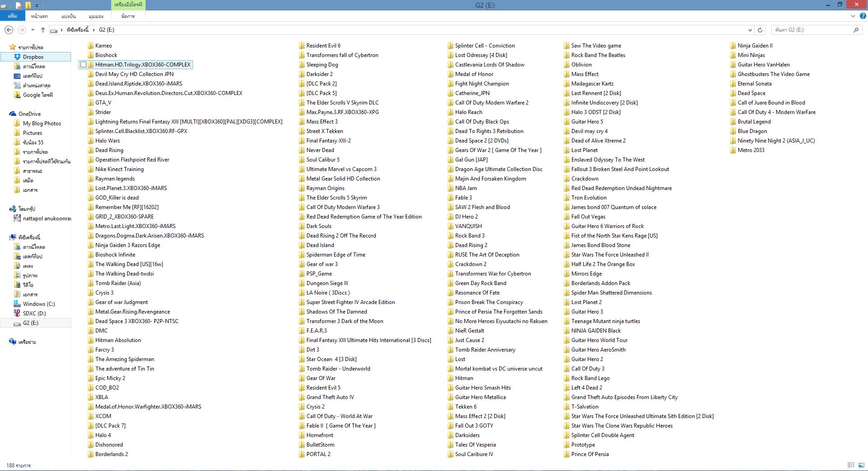Expand the ribbon with the chevron near Help
868x471 pixels.
(x=853, y=16)
